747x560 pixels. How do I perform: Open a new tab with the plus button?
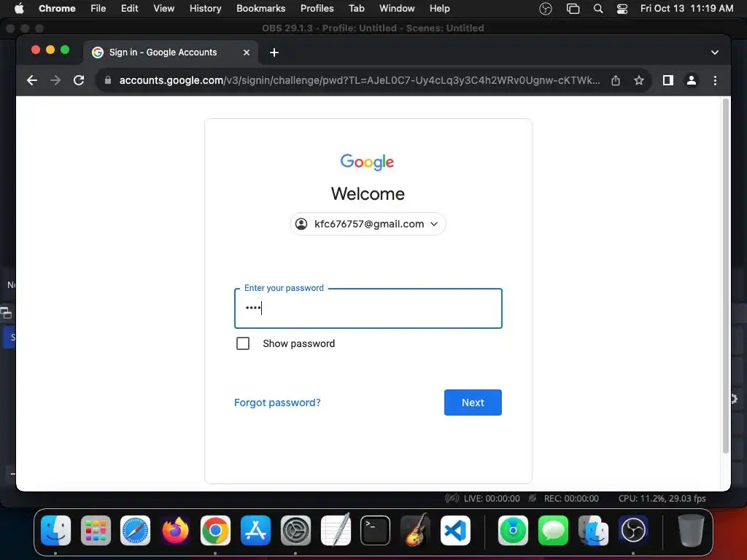(274, 52)
